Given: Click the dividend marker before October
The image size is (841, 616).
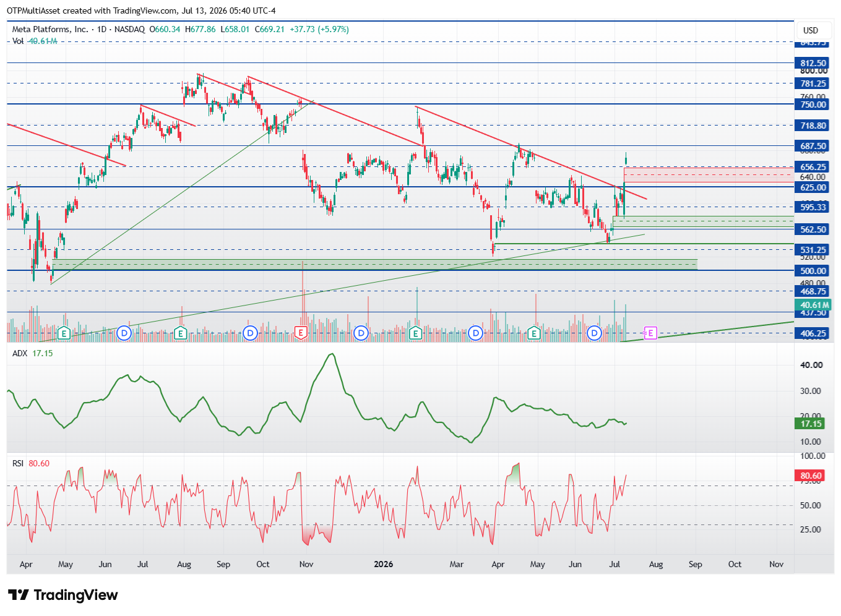Looking at the screenshot, I should (x=250, y=333).
